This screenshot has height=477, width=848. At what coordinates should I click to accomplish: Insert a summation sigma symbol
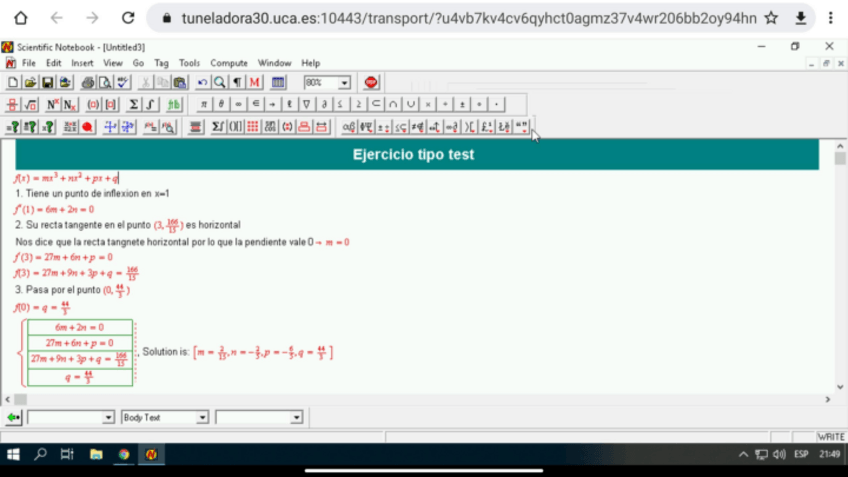point(133,104)
